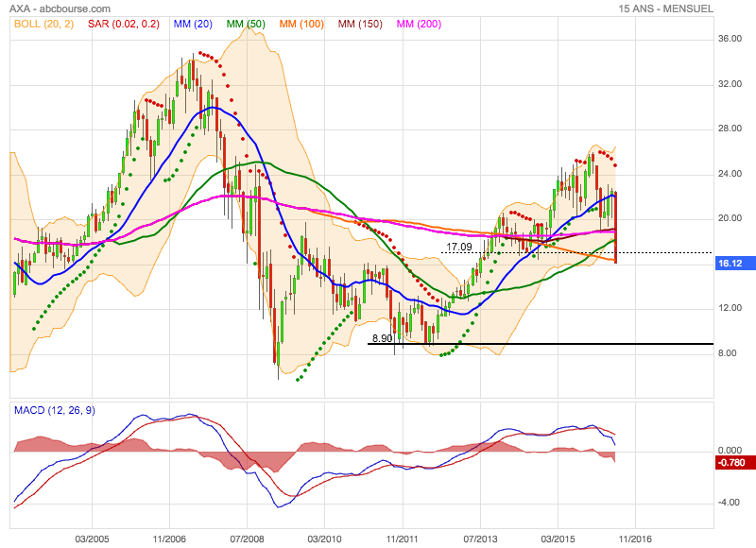Viewport: 756px width, 548px height.
Task: Click the 03/2010 date axis label
Action: pos(324,539)
